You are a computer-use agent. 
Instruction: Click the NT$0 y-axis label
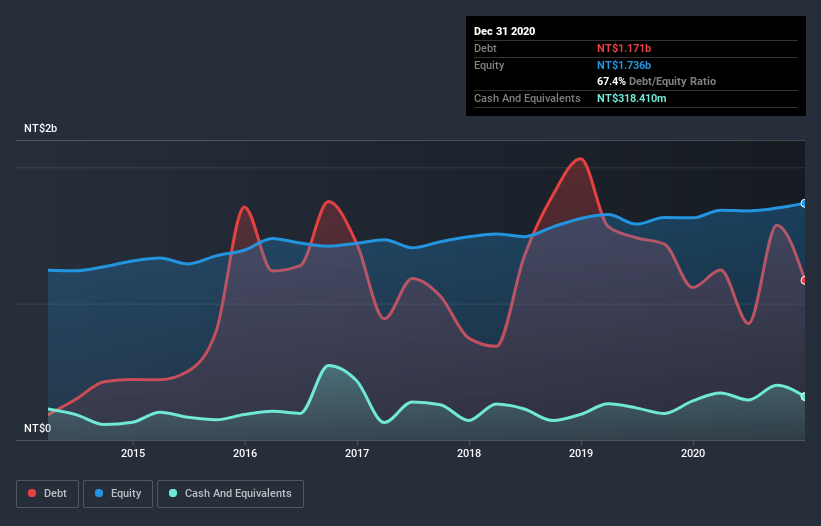pos(38,428)
